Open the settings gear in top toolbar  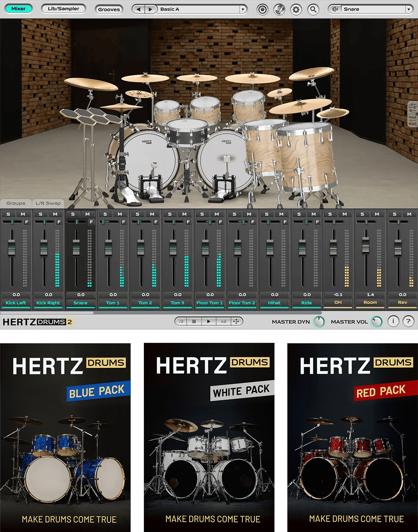click(x=296, y=9)
